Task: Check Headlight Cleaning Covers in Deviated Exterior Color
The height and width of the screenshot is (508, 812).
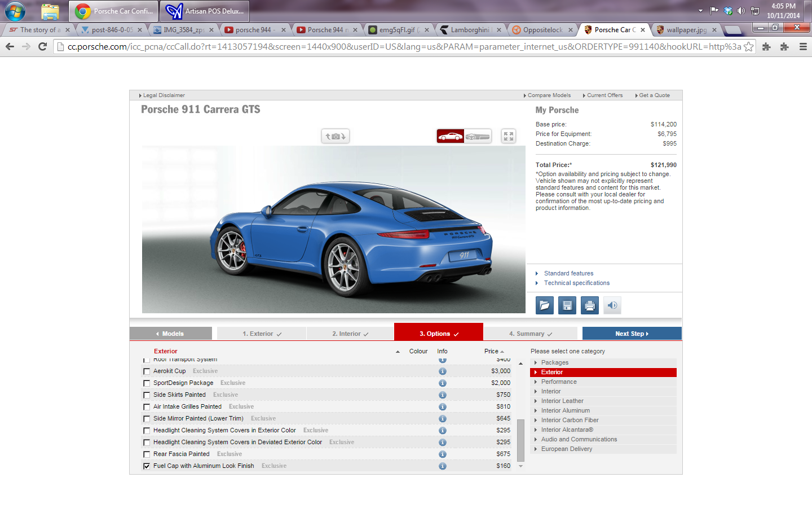Action: click(147, 443)
